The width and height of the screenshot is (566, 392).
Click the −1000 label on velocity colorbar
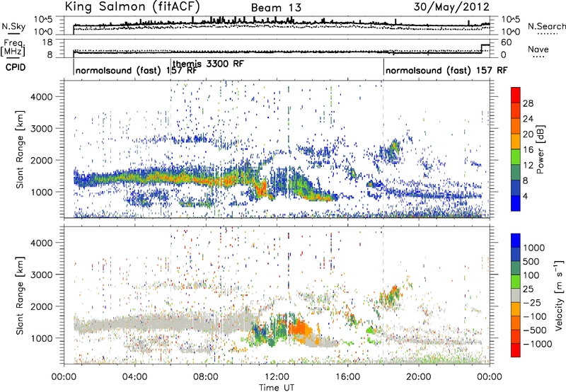coord(537,344)
